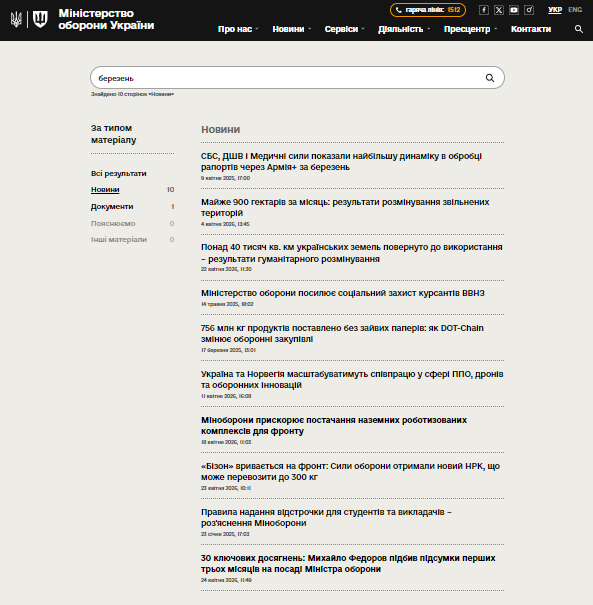Click the Ministry shield logo
Viewport: 593px width, 605px height.
point(40,19)
